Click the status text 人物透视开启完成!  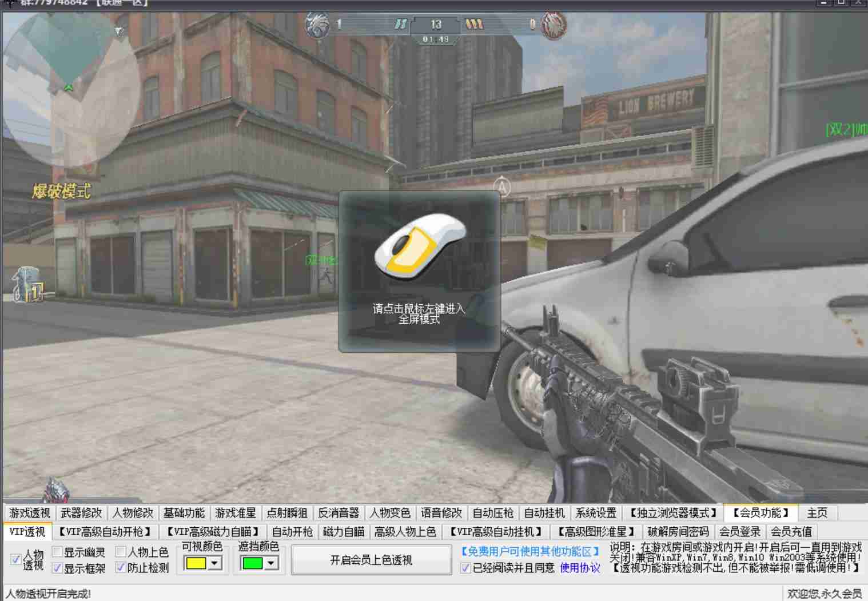(48, 594)
